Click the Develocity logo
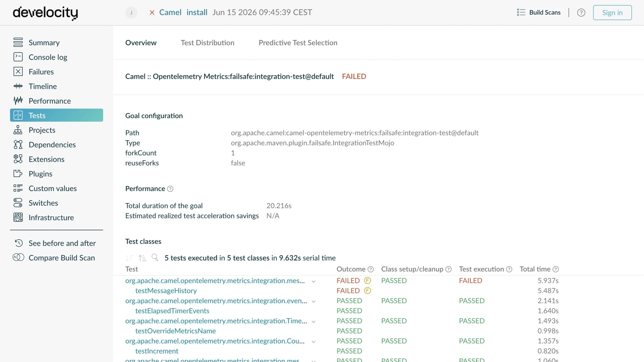 [45, 13]
